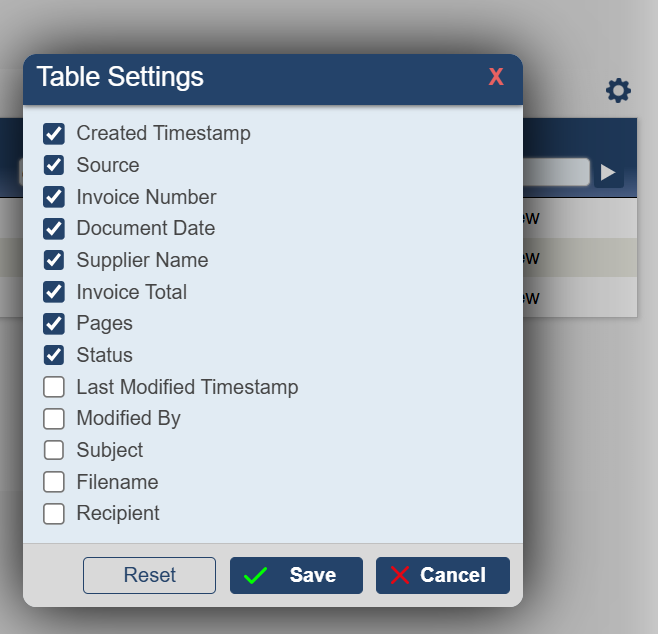Check the Modified By checkbox

tap(54, 418)
